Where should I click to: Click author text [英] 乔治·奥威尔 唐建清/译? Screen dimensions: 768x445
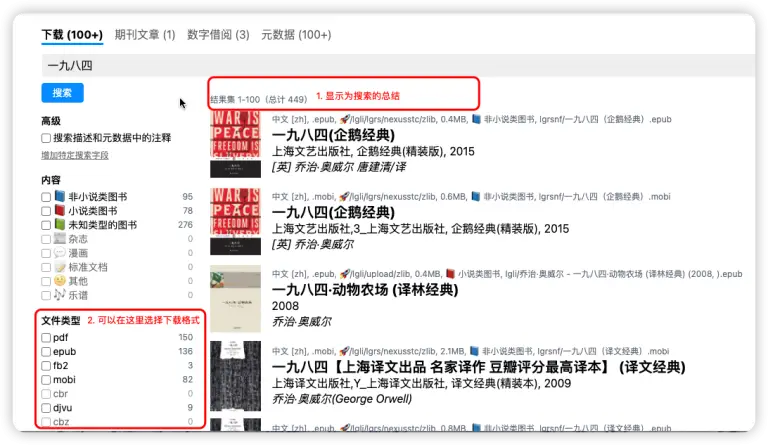coord(339,167)
